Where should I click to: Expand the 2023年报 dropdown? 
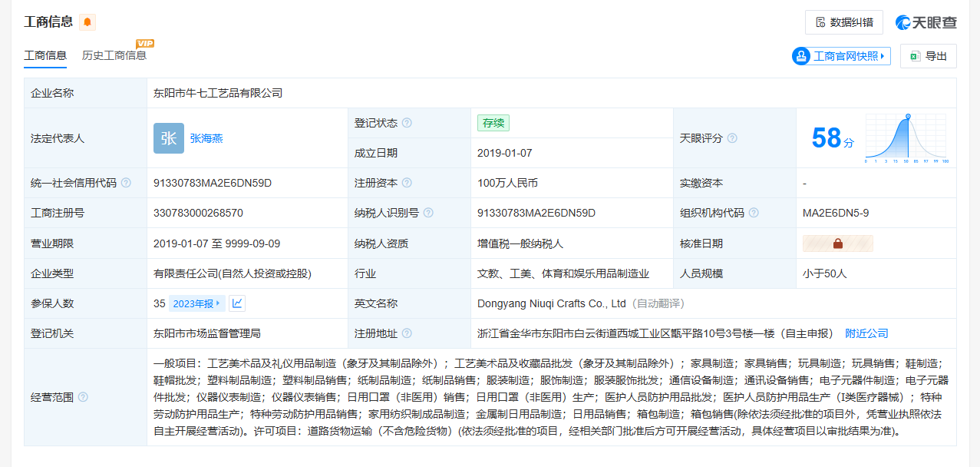[x=196, y=303]
